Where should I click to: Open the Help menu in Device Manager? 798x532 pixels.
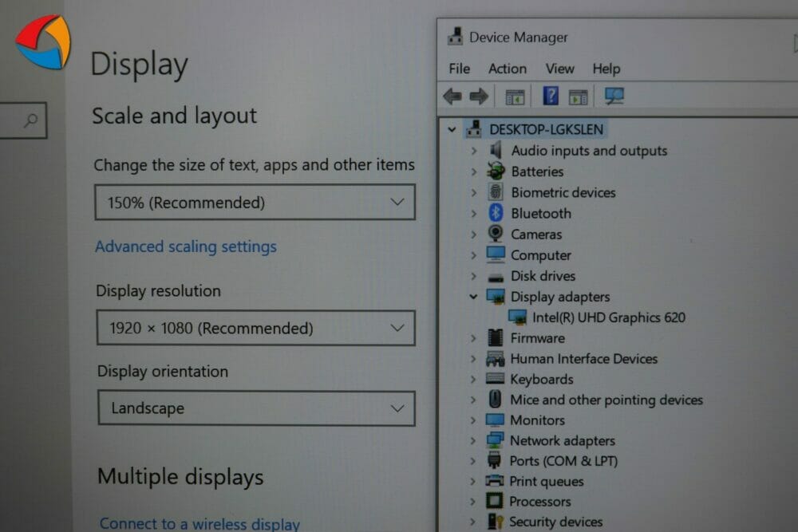coord(606,68)
